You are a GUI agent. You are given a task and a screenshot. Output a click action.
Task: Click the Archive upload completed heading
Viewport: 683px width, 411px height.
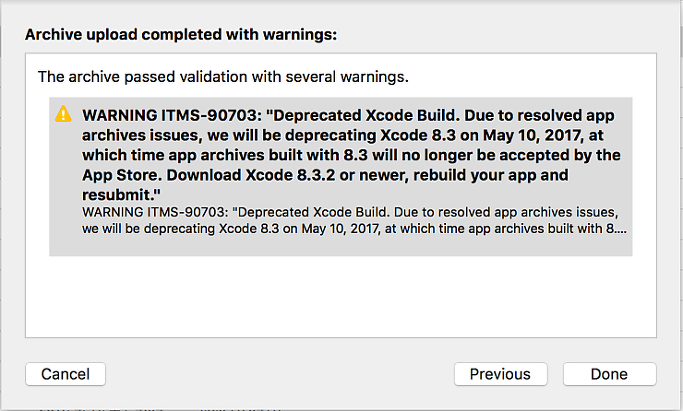[x=181, y=34]
